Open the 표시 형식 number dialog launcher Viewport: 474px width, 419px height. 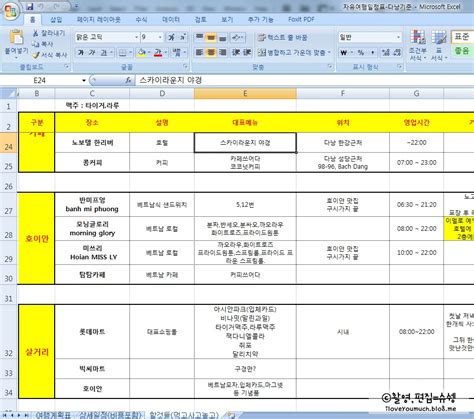coord(399,67)
